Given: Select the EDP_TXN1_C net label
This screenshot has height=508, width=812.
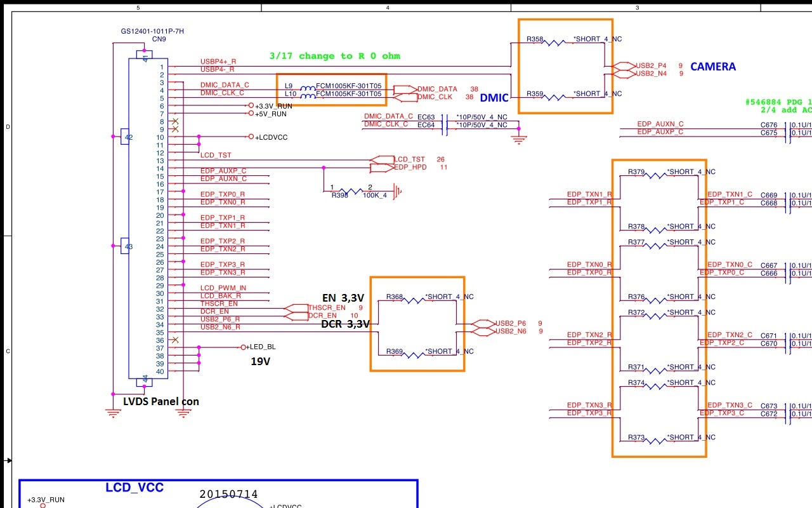Looking at the screenshot, I should 730,194.
